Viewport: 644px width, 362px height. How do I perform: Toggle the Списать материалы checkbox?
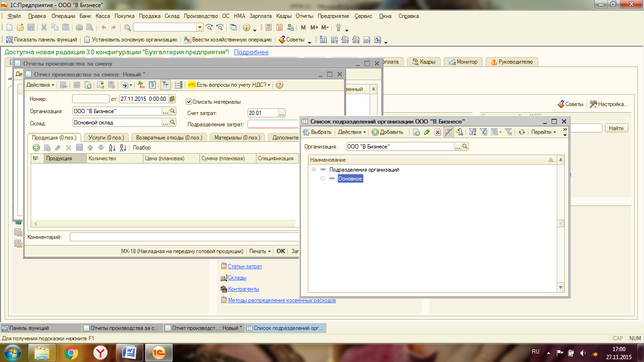click(x=189, y=101)
